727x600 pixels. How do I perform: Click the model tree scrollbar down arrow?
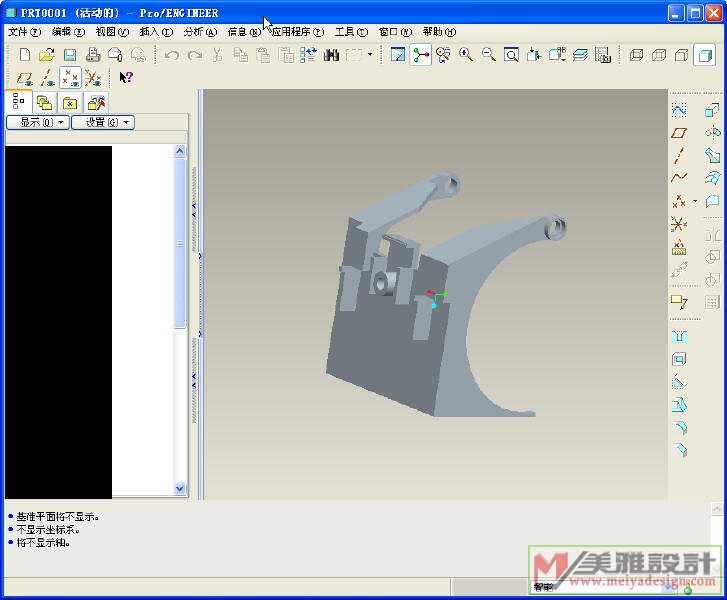coord(180,489)
